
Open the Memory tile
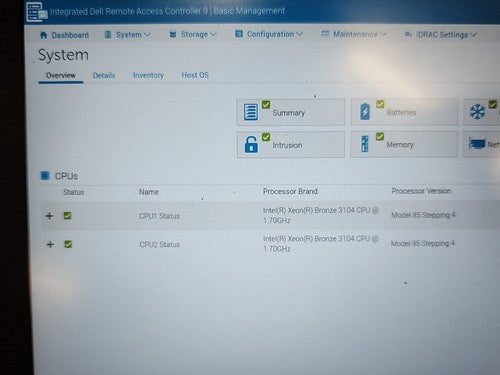coord(404,144)
